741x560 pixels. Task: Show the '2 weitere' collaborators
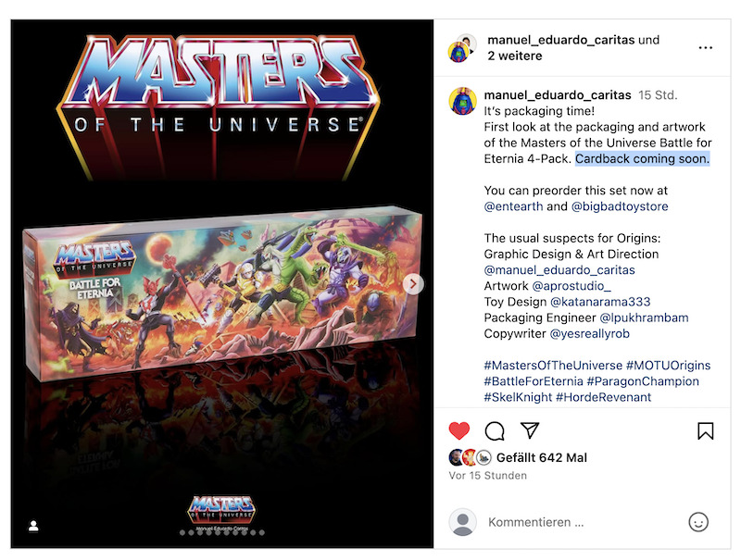point(515,56)
